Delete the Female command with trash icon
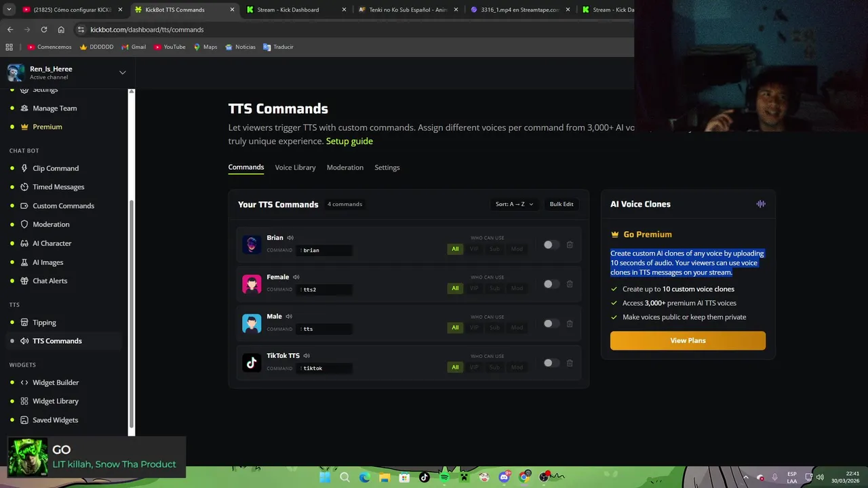Image resolution: width=868 pixels, height=488 pixels. point(570,284)
